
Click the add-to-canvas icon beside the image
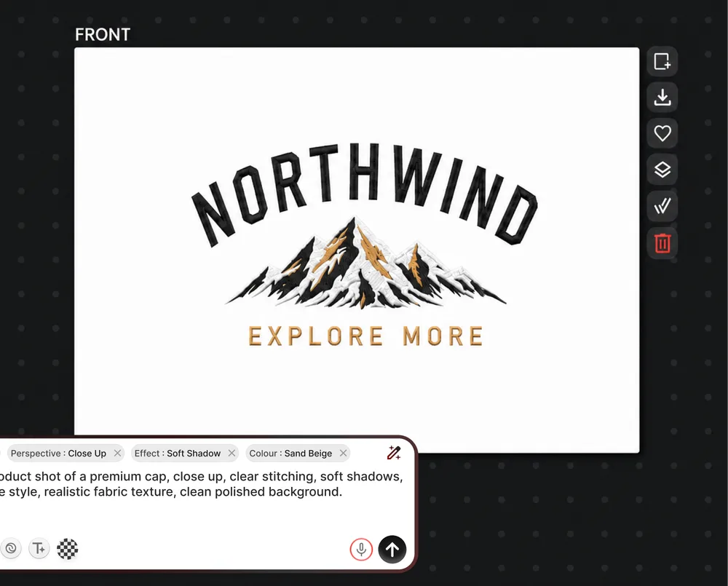click(662, 61)
